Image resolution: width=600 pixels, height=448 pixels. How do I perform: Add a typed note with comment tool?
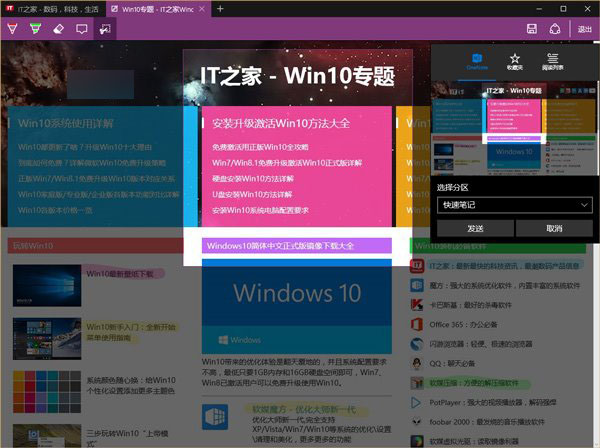pos(82,29)
